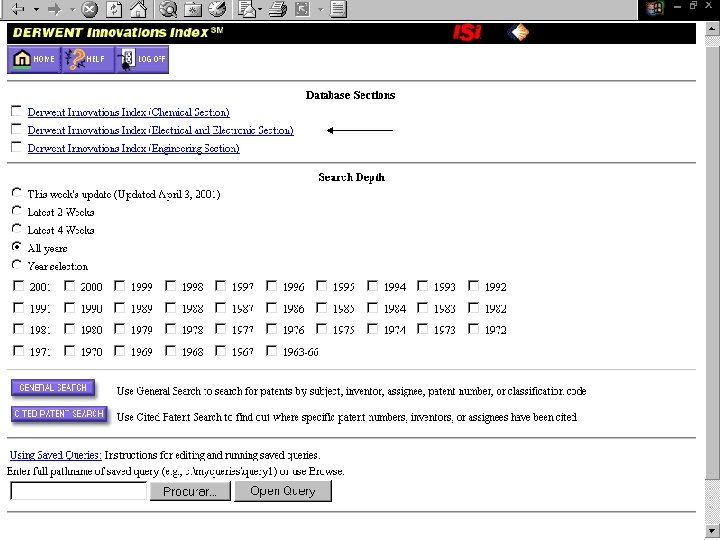The height and width of the screenshot is (540, 720).
Task: Tick the 1974 year checkbox
Action: pos(372,329)
